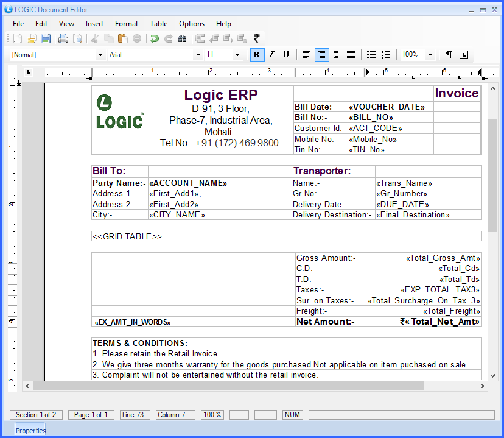The height and width of the screenshot is (438, 504).
Task: Open the Table menu
Action: coord(158,24)
